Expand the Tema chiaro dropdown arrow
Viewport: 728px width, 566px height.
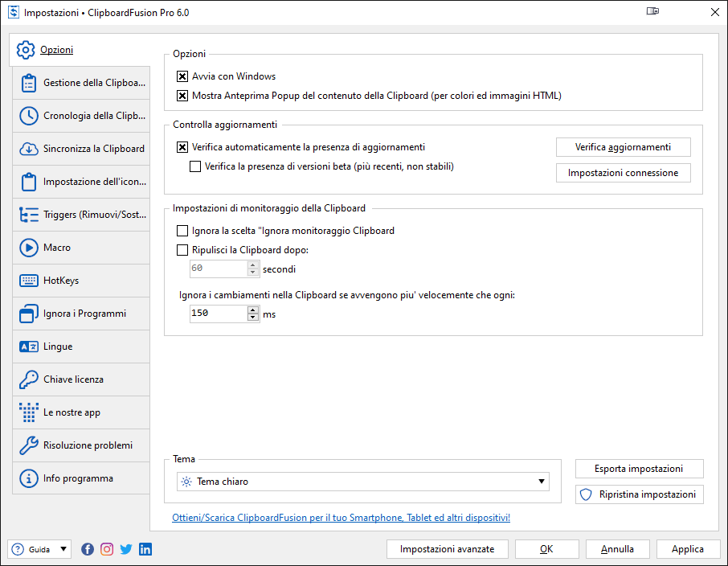coord(542,482)
